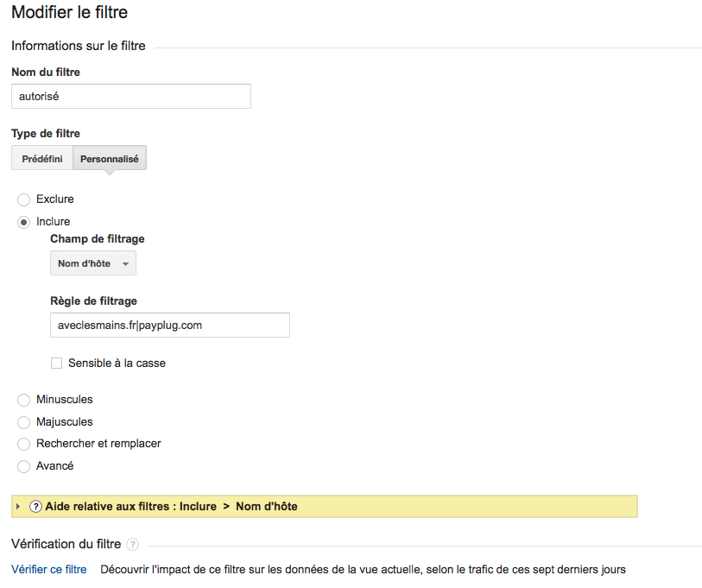Click help icon next to Vérification du filtre
The height and width of the screenshot is (588, 702).
tap(132, 545)
